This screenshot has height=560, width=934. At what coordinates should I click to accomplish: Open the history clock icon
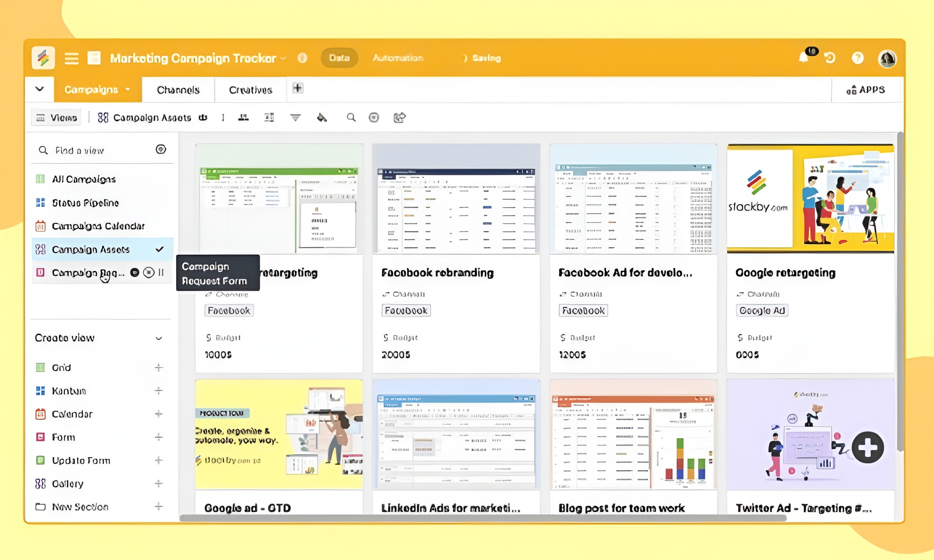pos(830,58)
